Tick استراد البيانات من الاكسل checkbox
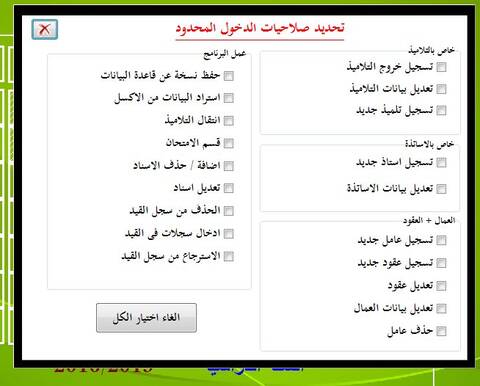The width and height of the screenshot is (480, 386). tap(229, 98)
